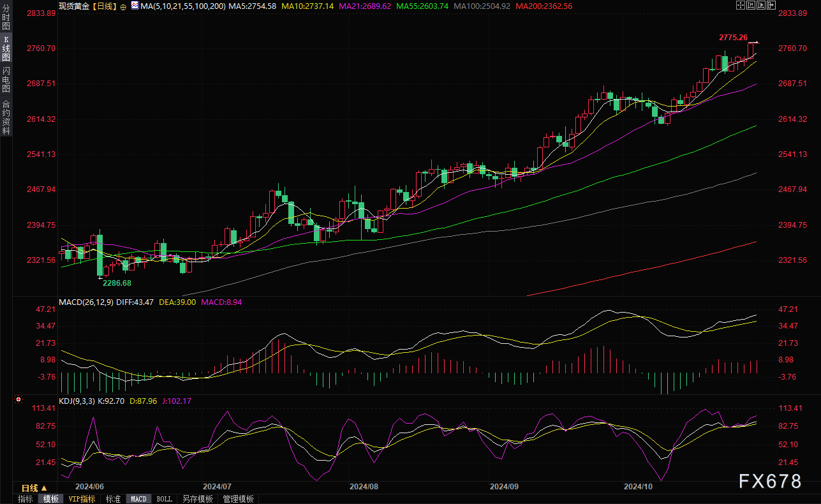Apply the 标准 template
This screenshot has height=504, width=821.
pyautogui.click(x=113, y=499)
